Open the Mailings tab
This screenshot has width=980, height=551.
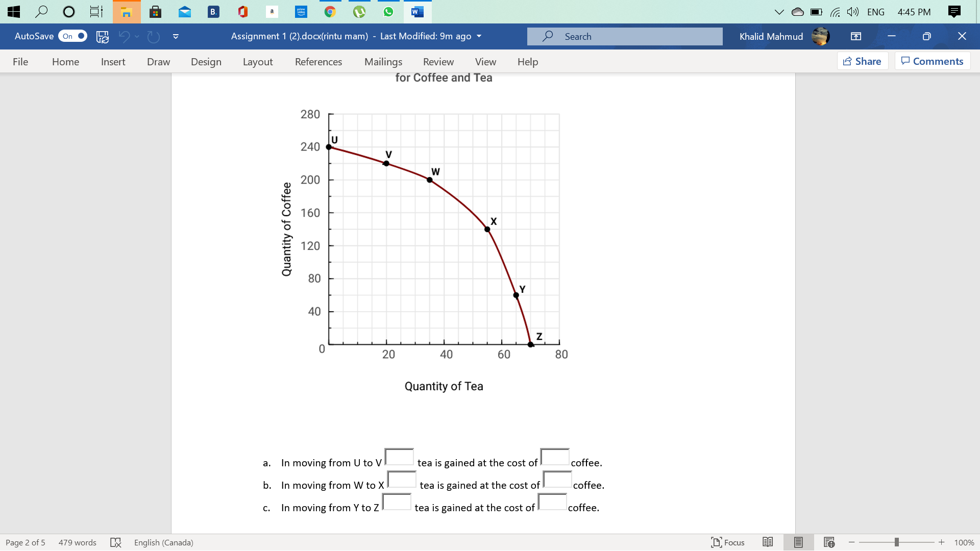pyautogui.click(x=383, y=61)
